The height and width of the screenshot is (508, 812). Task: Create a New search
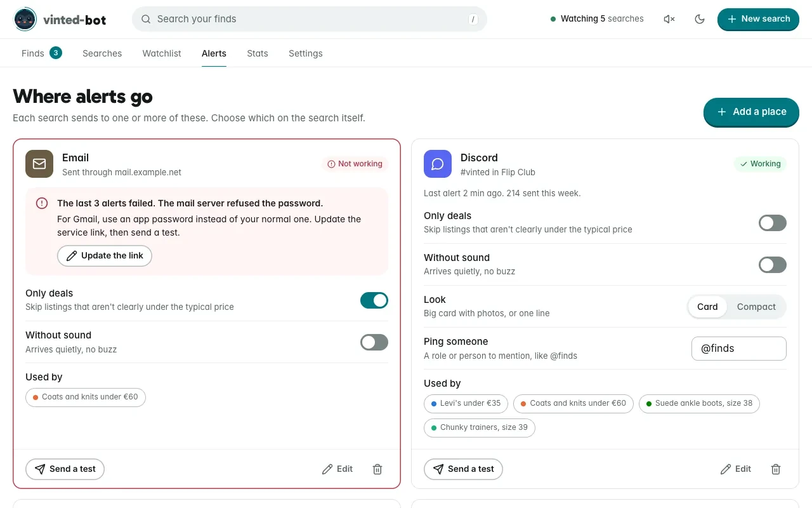[x=758, y=19]
